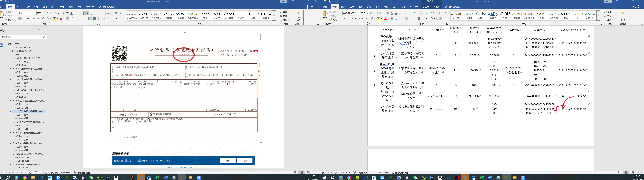
Task: Align text left in the left 投标文件 window
Action: (x=78, y=19)
